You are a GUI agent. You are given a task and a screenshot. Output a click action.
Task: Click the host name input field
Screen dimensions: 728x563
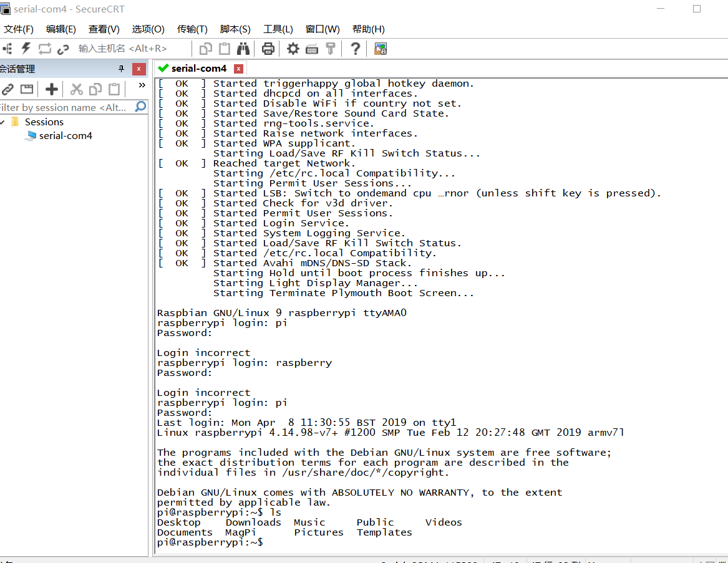132,49
